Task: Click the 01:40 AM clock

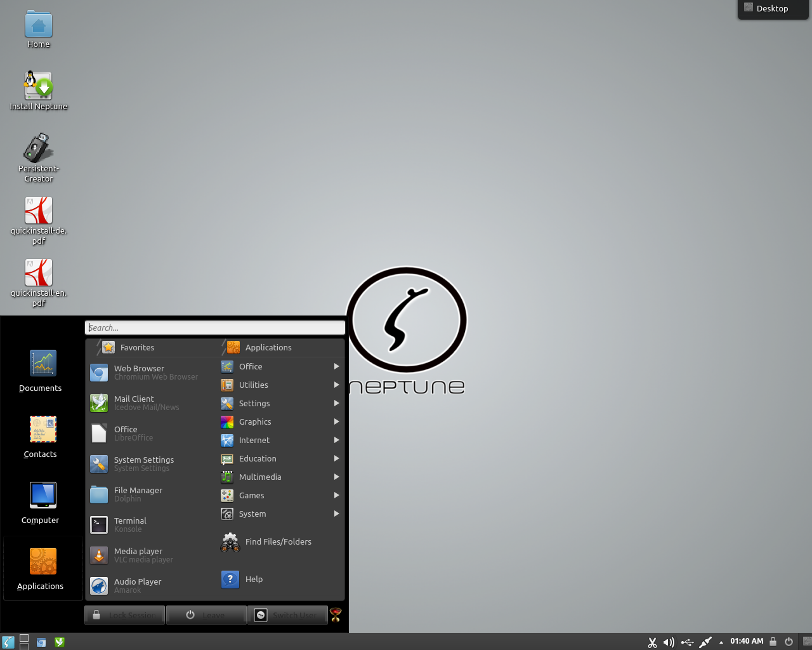Action: tap(747, 641)
